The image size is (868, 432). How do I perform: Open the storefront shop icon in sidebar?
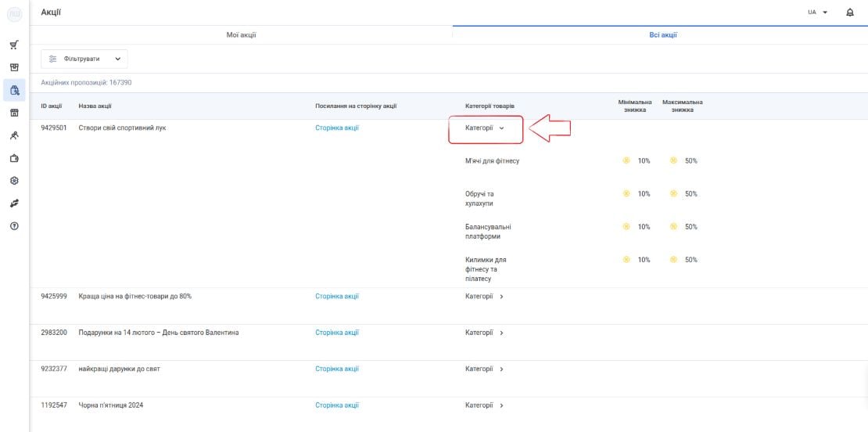coord(14,113)
